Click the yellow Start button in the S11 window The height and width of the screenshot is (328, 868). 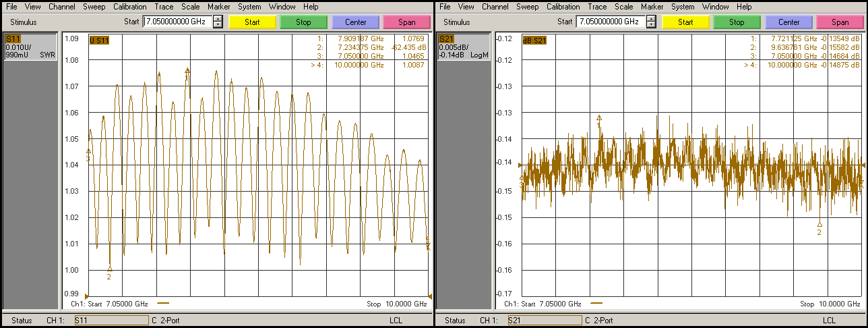[x=252, y=22]
